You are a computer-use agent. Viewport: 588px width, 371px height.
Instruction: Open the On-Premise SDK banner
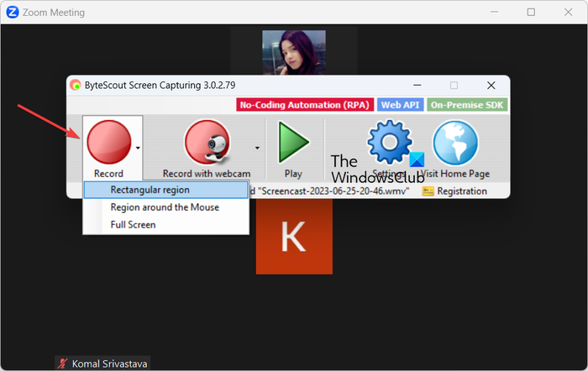click(467, 105)
